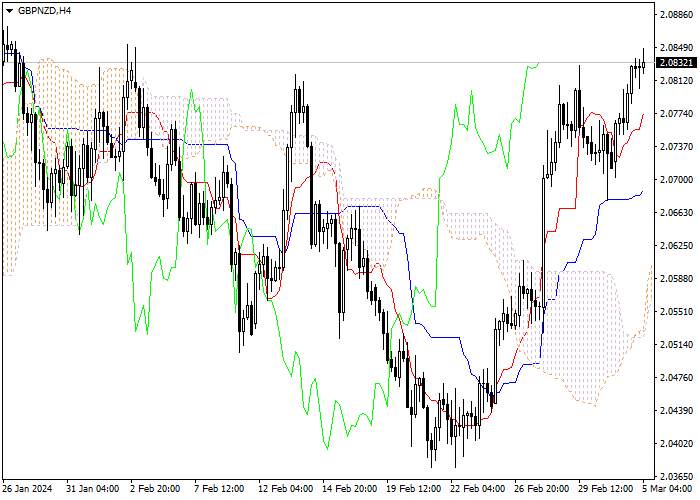Select the 2.07740 price axis label
Screen dimensions: 700x500
[x=677, y=114]
